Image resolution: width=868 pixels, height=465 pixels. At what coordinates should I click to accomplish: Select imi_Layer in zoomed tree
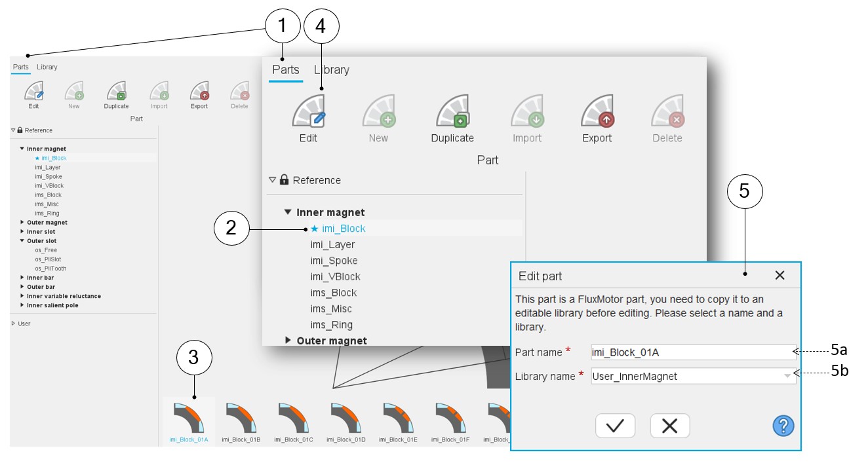click(x=332, y=244)
